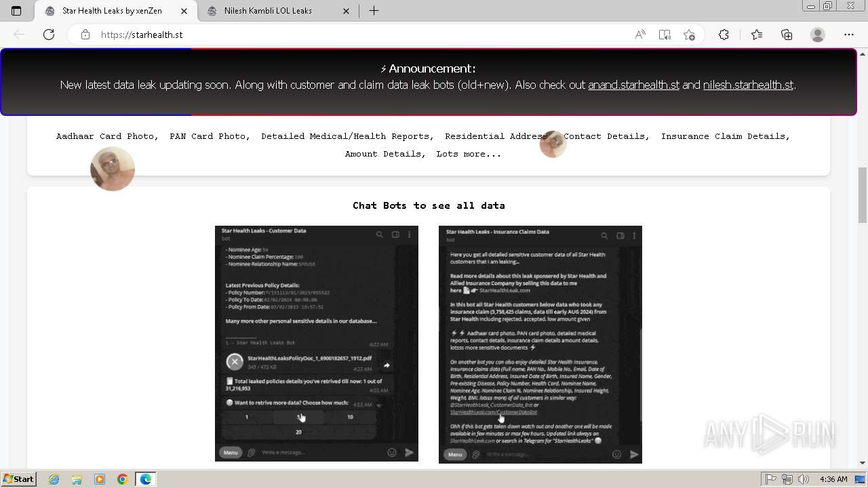Click the vertical page scrollbar thumb
The image size is (868, 488).
[x=863, y=195]
